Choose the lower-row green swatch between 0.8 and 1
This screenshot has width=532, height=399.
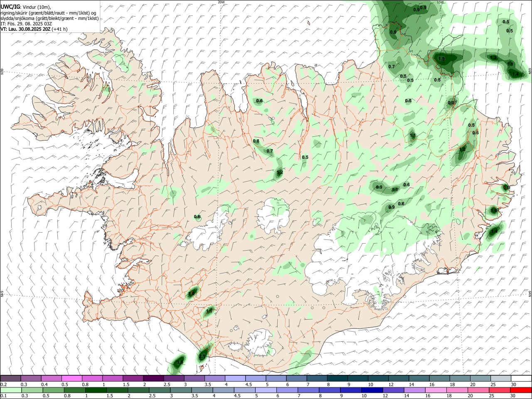tap(74, 390)
